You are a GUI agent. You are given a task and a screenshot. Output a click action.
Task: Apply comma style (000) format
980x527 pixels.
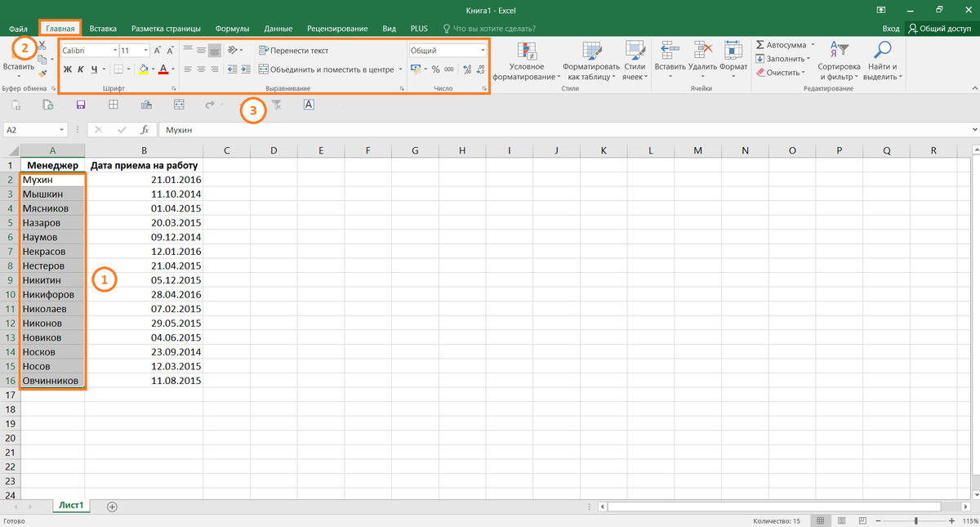tap(449, 69)
